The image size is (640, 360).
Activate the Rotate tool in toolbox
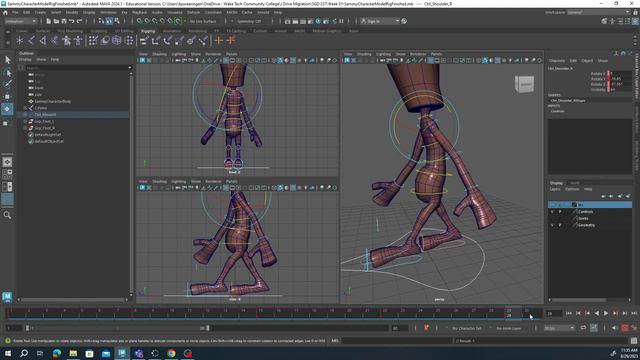7,109
